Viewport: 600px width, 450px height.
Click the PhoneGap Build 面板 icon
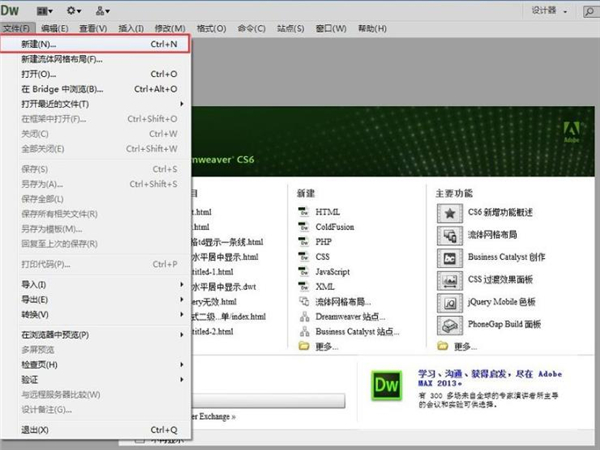[450, 325]
